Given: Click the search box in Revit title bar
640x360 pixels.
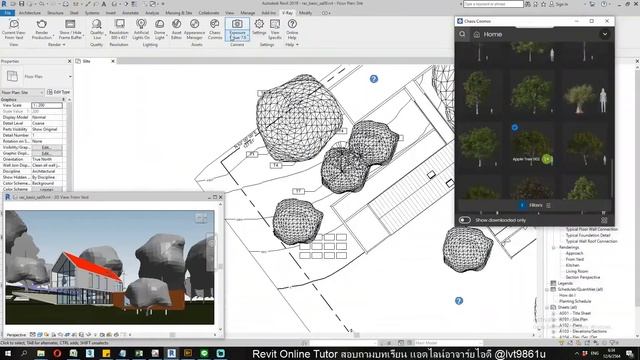Looking at the screenshot, I should click(493, 4).
